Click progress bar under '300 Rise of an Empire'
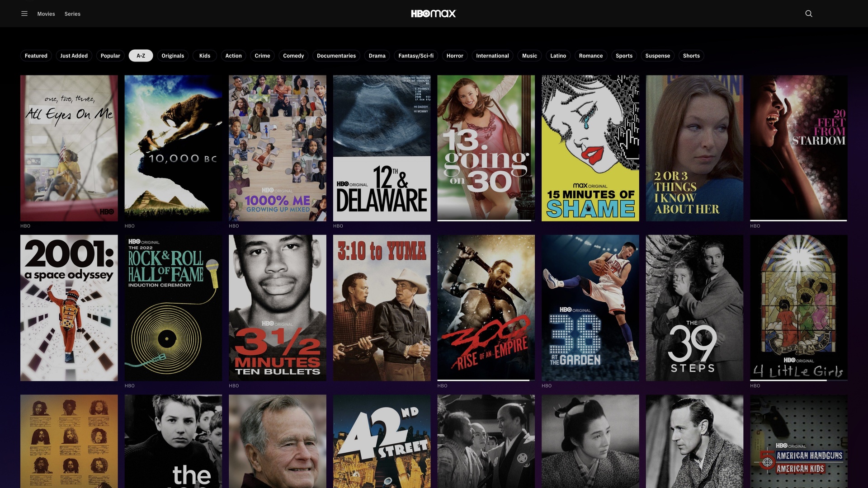This screenshot has height=488, width=868. (x=486, y=380)
